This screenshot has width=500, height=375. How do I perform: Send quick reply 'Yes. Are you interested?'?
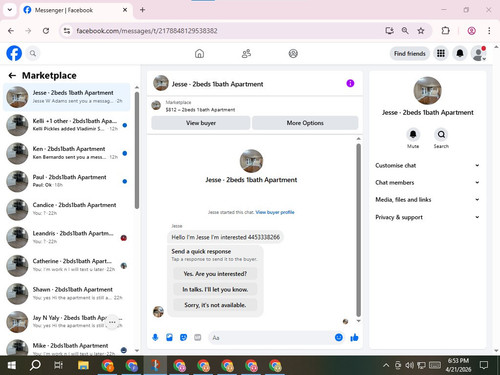click(215, 274)
